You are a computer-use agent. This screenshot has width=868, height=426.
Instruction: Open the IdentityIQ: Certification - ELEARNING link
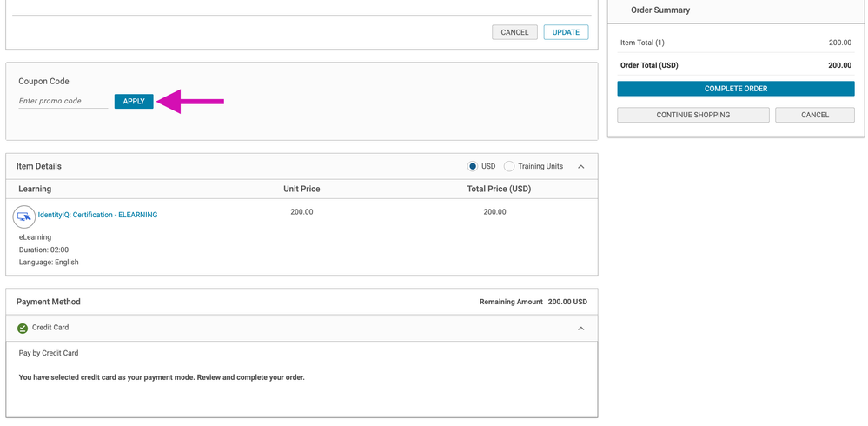pyautogui.click(x=97, y=215)
